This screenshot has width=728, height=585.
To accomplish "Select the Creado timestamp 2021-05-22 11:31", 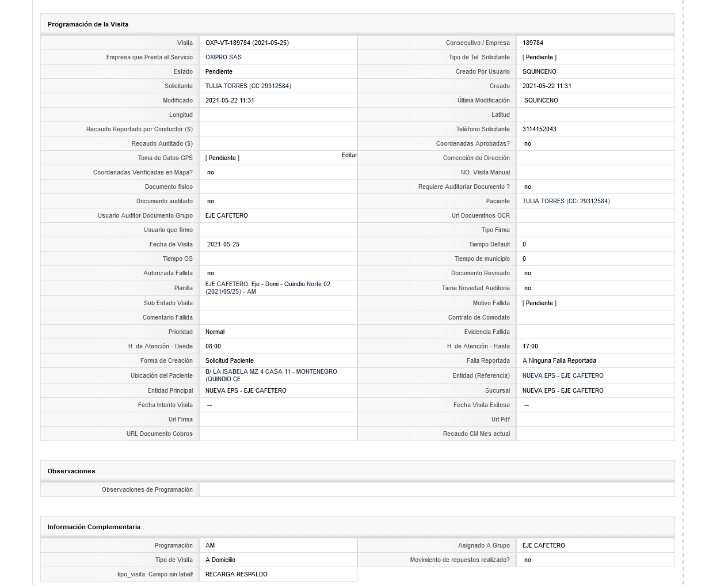I will coord(547,86).
